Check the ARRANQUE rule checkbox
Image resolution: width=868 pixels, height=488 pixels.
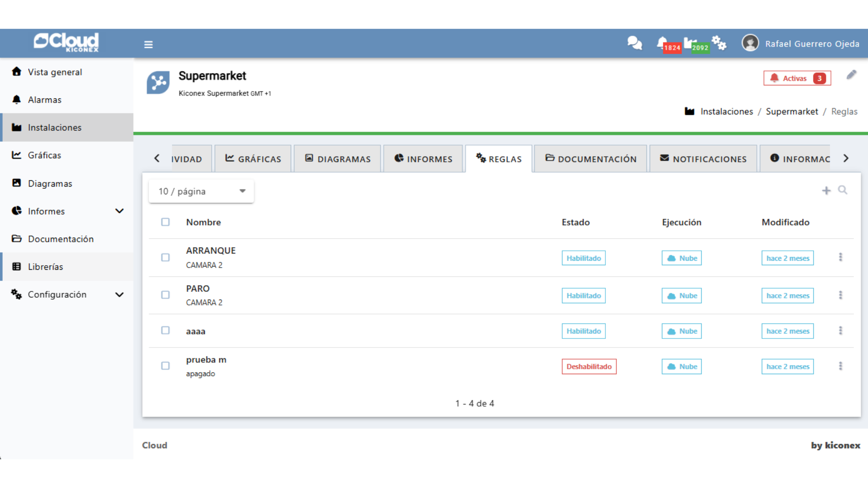point(165,258)
